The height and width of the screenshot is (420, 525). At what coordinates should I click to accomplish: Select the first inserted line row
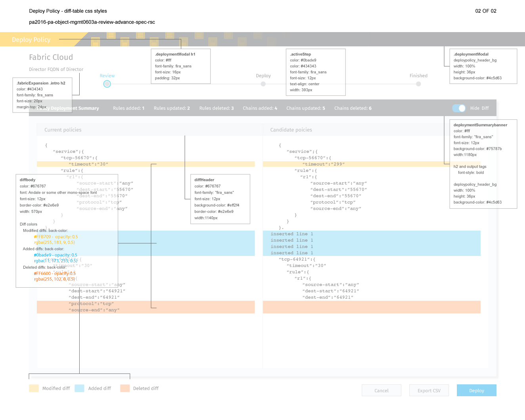pos(371,234)
